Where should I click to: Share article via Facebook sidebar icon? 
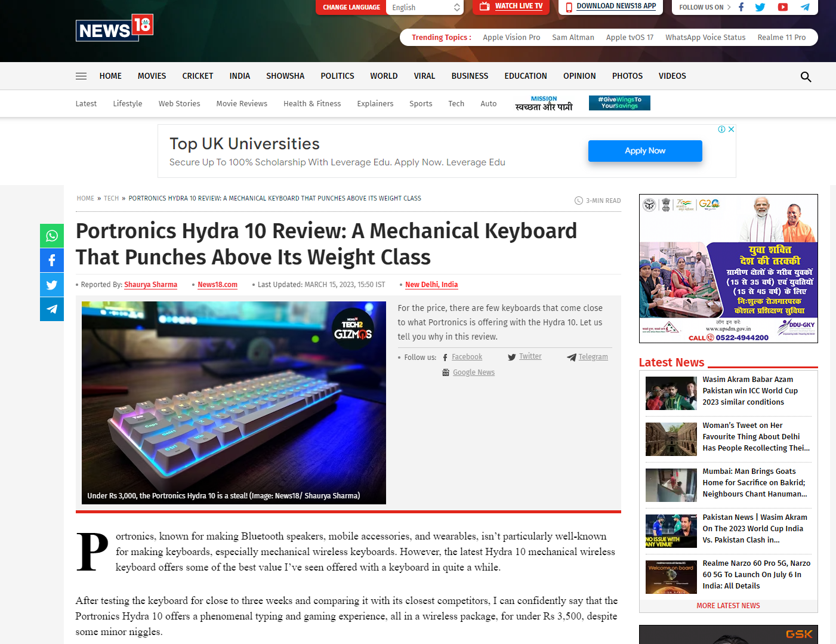pyautogui.click(x=52, y=260)
